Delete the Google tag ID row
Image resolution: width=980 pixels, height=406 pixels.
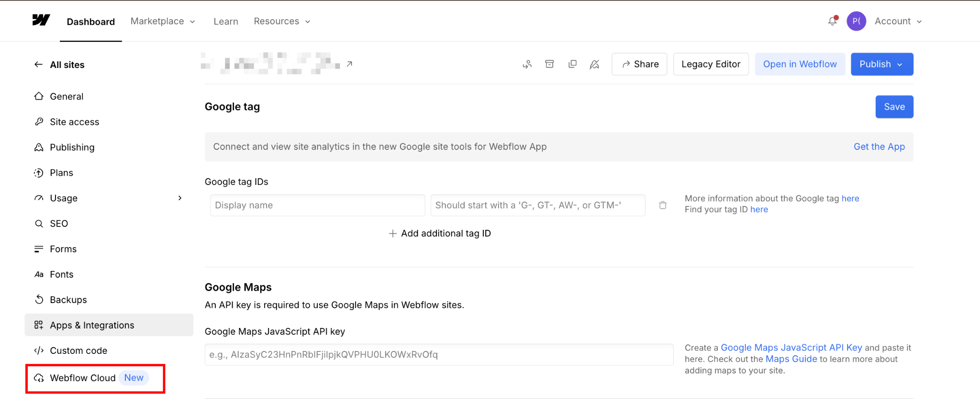663,205
